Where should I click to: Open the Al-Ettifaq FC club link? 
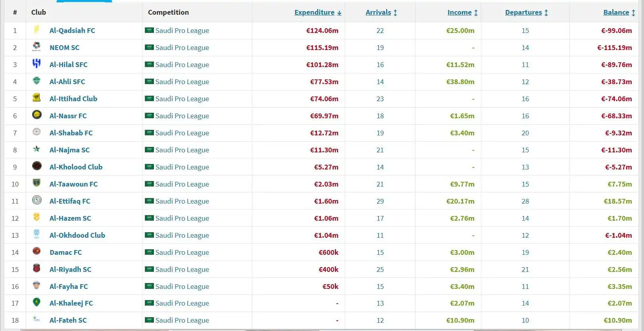(70, 201)
